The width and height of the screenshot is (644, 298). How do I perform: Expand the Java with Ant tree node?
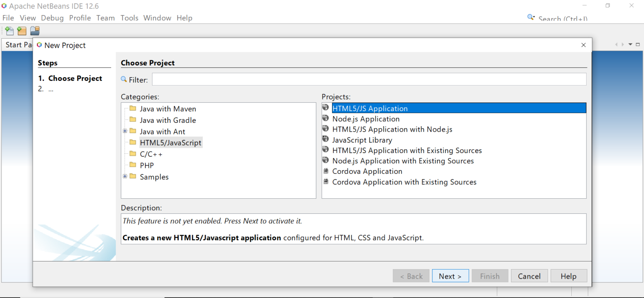coord(125,131)
